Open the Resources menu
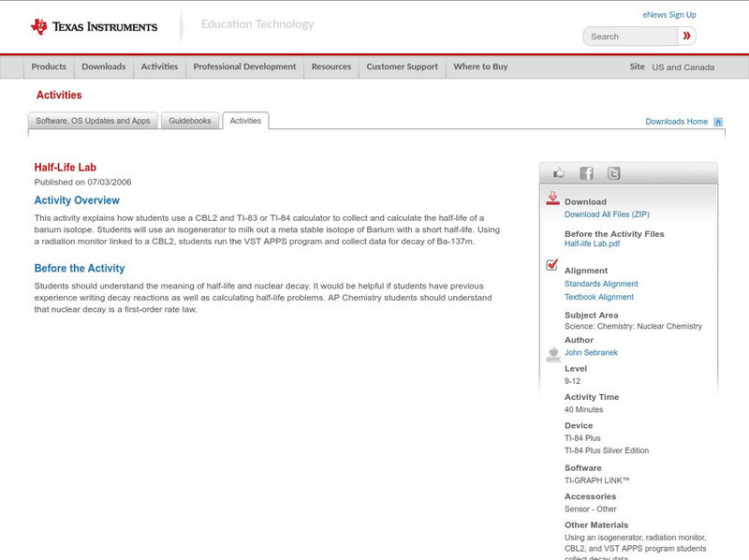 331,66
